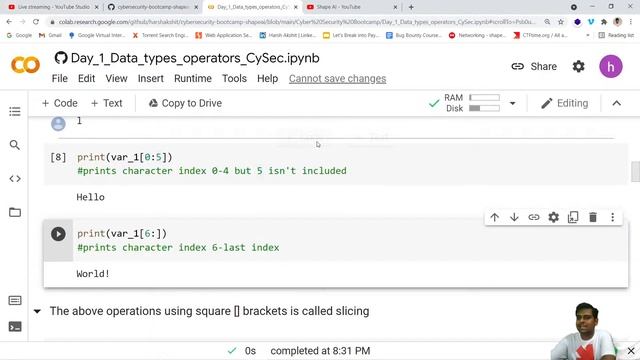The height and width of the screenshot is (360, 640).
Task: Go back in browser history
Action: pos(9,22)
